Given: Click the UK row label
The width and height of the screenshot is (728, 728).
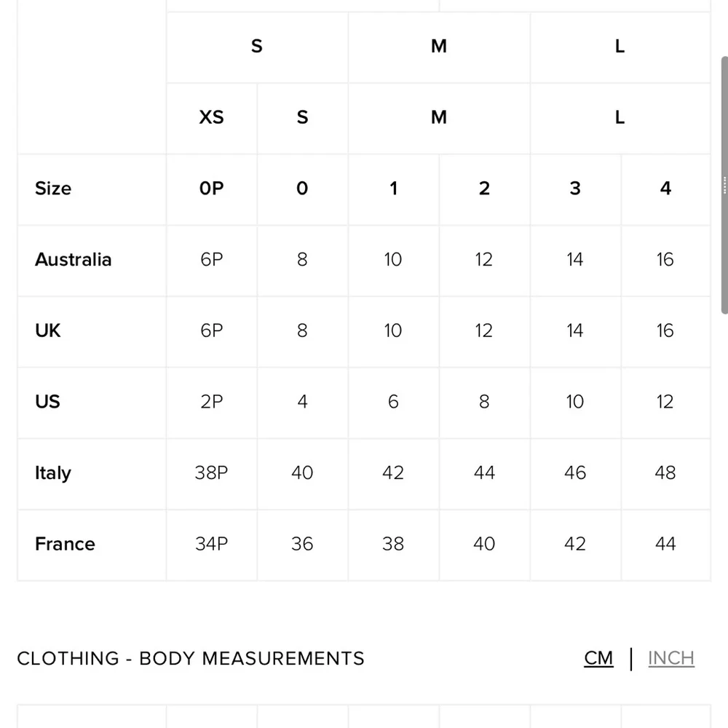Looking at the screenshot, I should (x=48, y=331).
